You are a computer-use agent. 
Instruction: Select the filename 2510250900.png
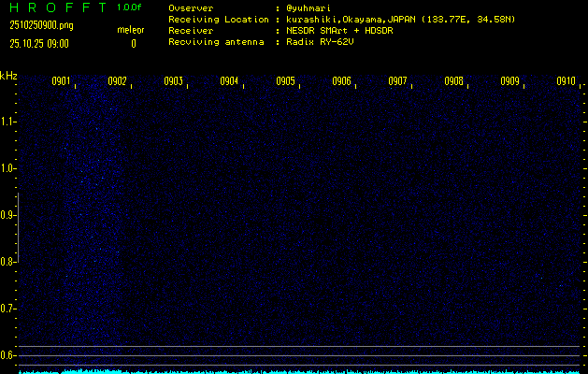(x=42, y=25)
